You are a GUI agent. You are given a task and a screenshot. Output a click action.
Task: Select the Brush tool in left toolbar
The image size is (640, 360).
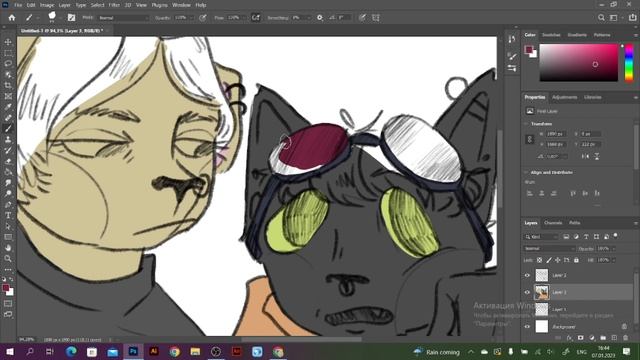pos(8,129)
